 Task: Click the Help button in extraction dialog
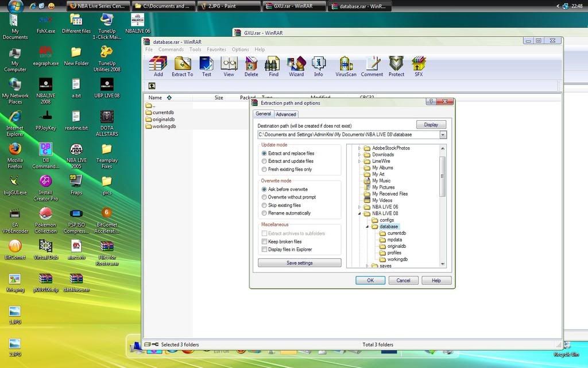(436, 280)
